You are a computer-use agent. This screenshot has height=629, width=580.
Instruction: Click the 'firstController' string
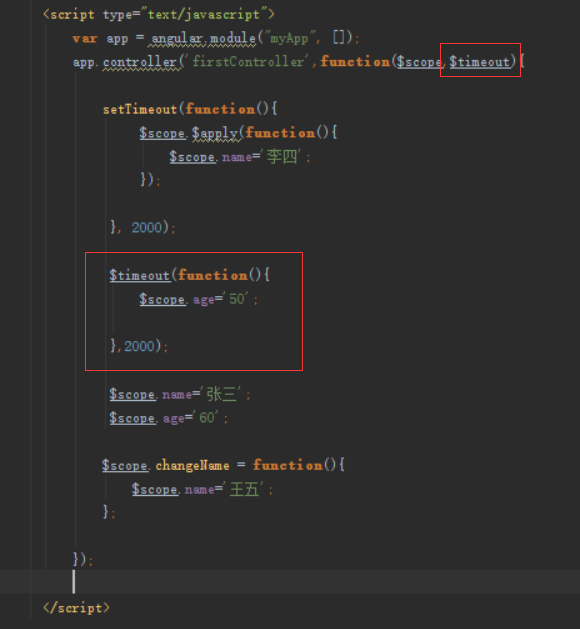[248, 62]
